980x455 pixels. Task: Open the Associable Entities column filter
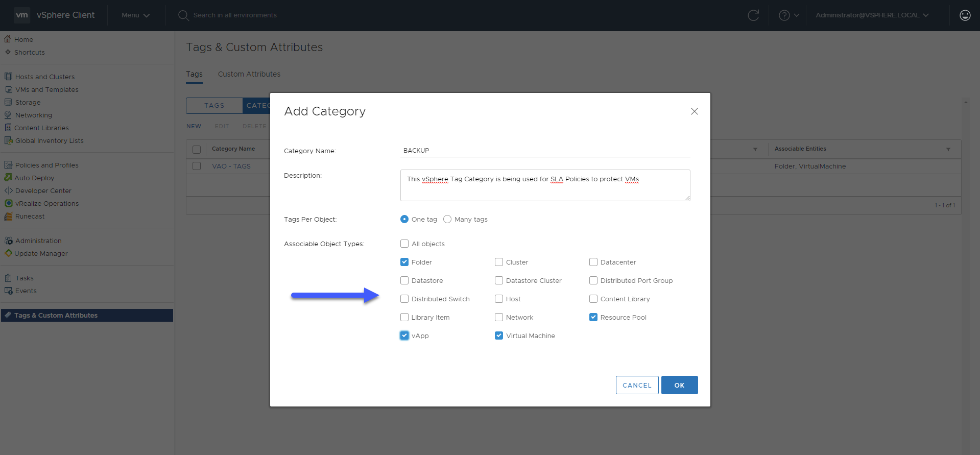(948, 149)
